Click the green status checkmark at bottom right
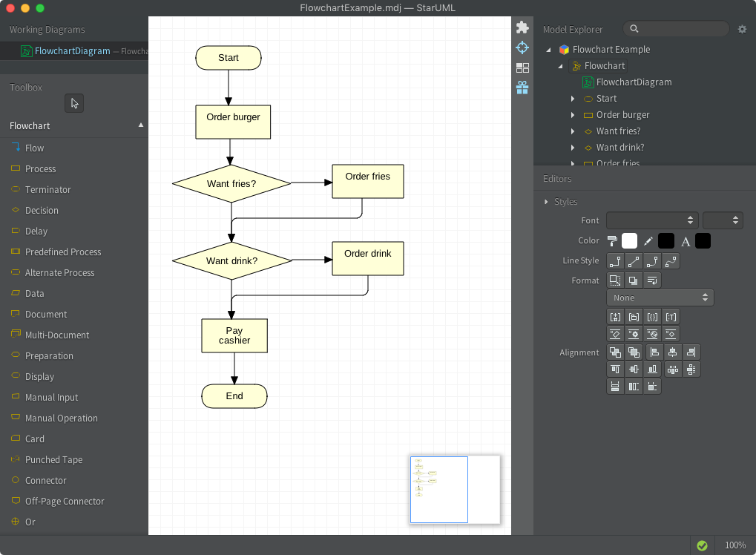Image resolution: width=756 pixels, height=555 pixels. click(x=702, y=545)
